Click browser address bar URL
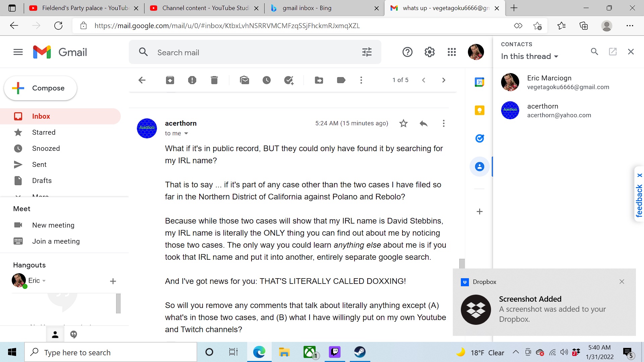 pyautogui.click(x=227, y=26)
